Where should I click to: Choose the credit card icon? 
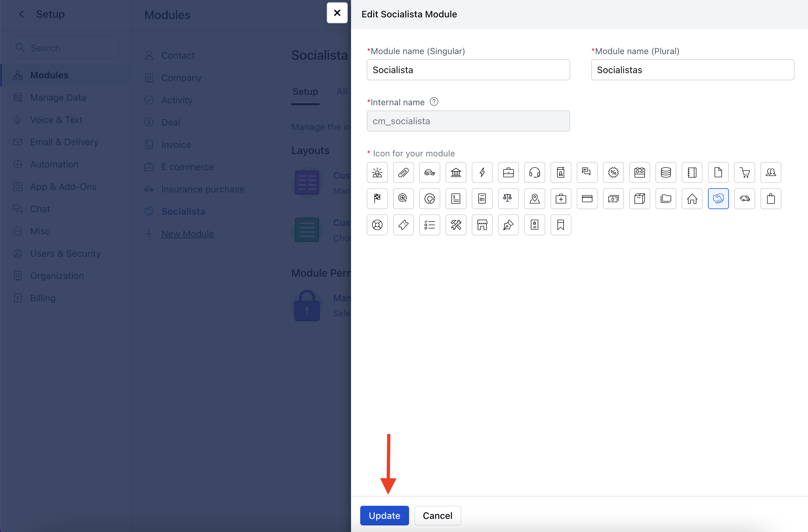pyautogui.click(x=587, y=199)
